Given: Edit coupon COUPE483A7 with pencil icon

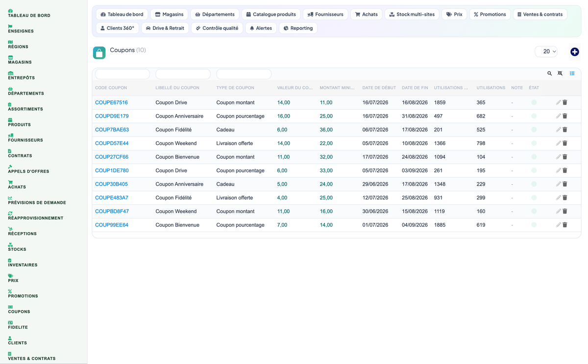Looking at the screenshot, I should click(x=559, y=198).
